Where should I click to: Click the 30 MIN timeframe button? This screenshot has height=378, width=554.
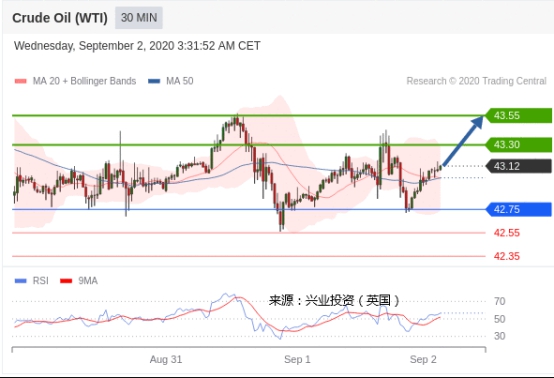(139, 18)
